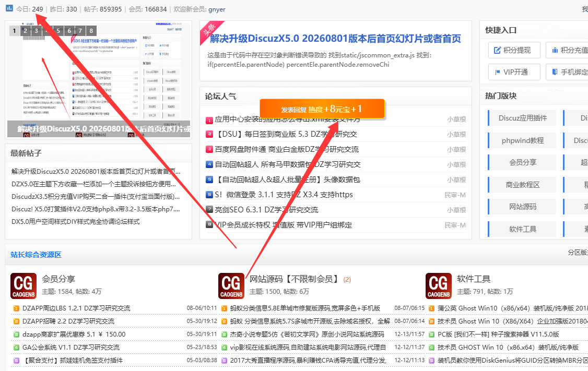Open thread 百度网盘附件通 商业白金版
This screenshot has height=371, width=588.
point(287,150)
